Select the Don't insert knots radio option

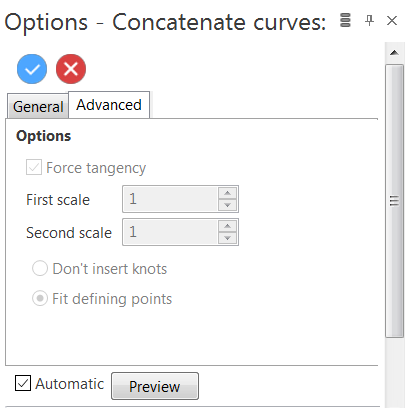coord(40,268)
